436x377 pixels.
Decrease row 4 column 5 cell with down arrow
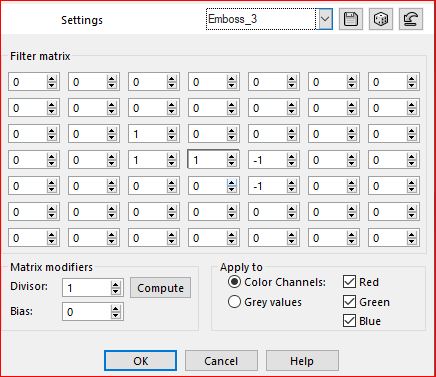click(291, 164)
